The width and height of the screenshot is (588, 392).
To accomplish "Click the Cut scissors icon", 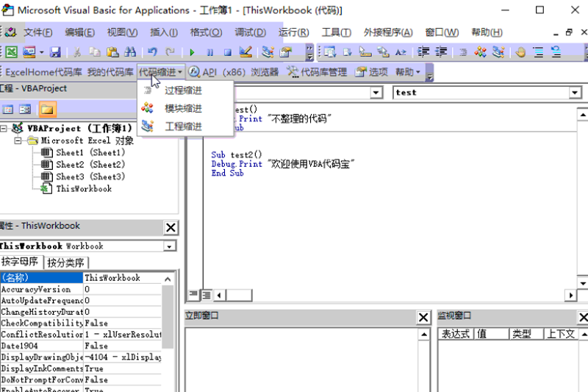I will point(77,51).
